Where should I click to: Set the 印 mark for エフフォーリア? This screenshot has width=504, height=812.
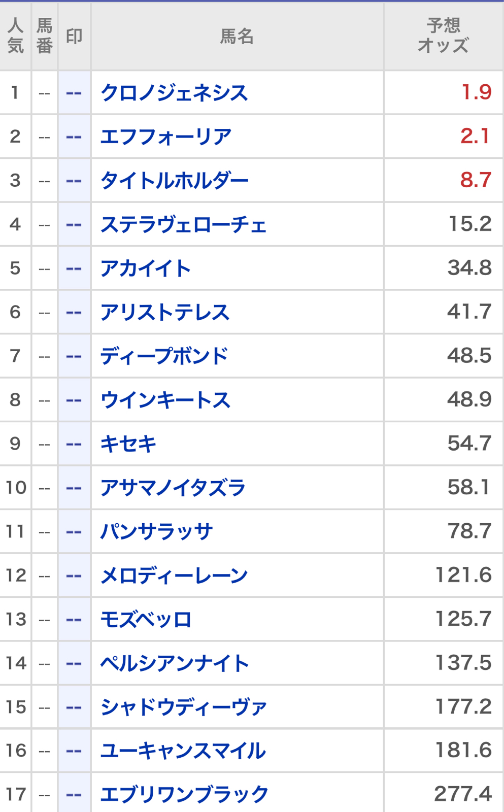[74, 137]
